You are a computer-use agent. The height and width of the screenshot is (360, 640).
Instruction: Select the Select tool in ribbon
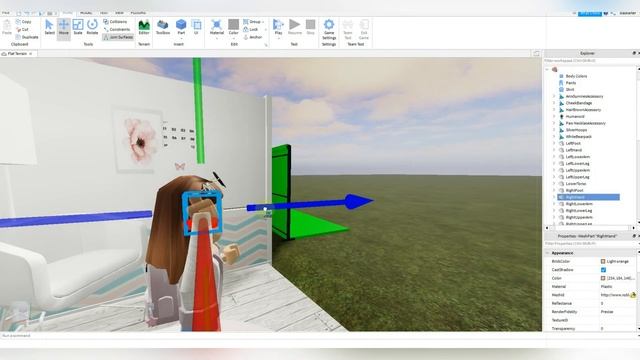(49, 27)
